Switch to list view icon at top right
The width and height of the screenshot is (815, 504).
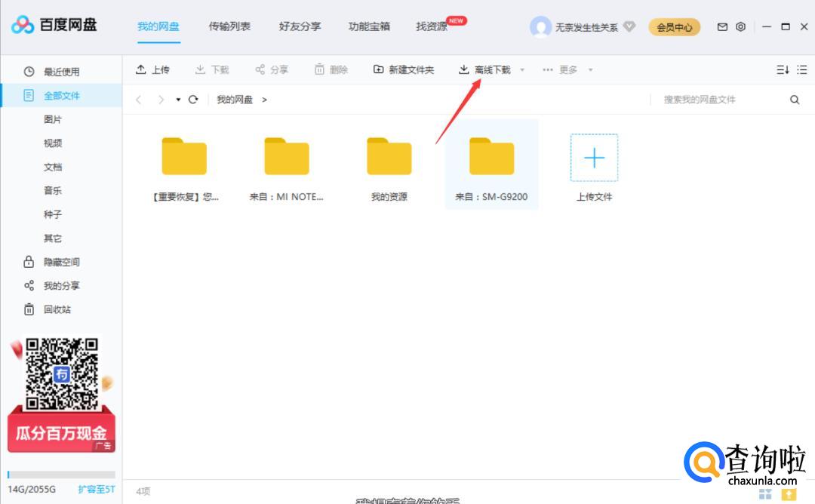click(803, 69)
